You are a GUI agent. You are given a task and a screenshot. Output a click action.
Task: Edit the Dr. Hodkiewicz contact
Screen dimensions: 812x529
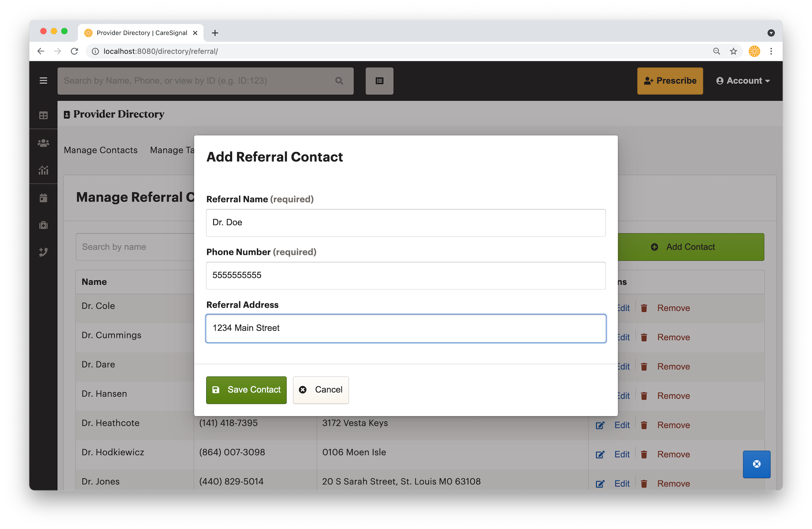[x=622, y=454]
